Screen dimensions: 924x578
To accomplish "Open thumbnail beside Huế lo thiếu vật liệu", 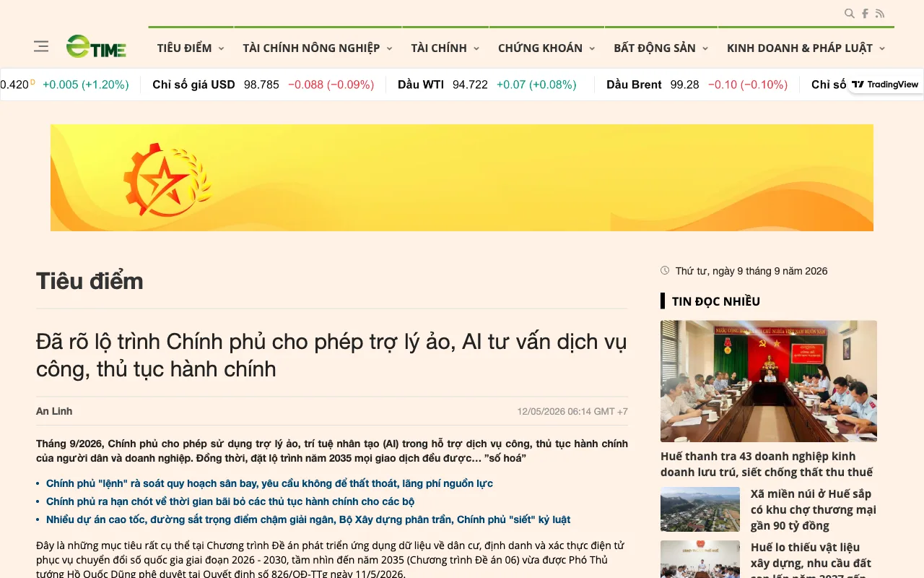I will [700, 559].
